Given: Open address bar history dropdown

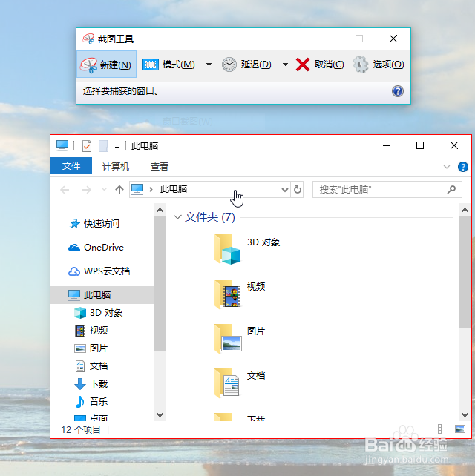Looking at the screenshot, I should 285,190.
